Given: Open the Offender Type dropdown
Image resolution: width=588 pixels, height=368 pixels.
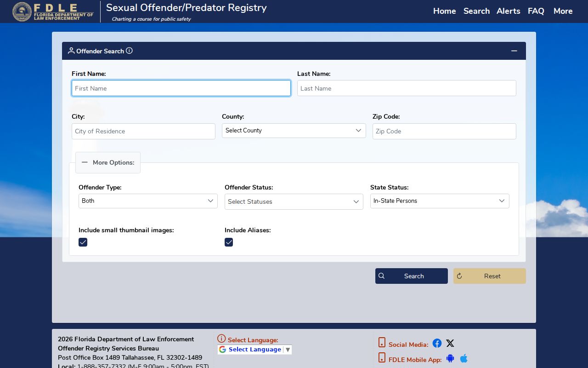Looking at the screenshot, I should [x=148, y=201].
